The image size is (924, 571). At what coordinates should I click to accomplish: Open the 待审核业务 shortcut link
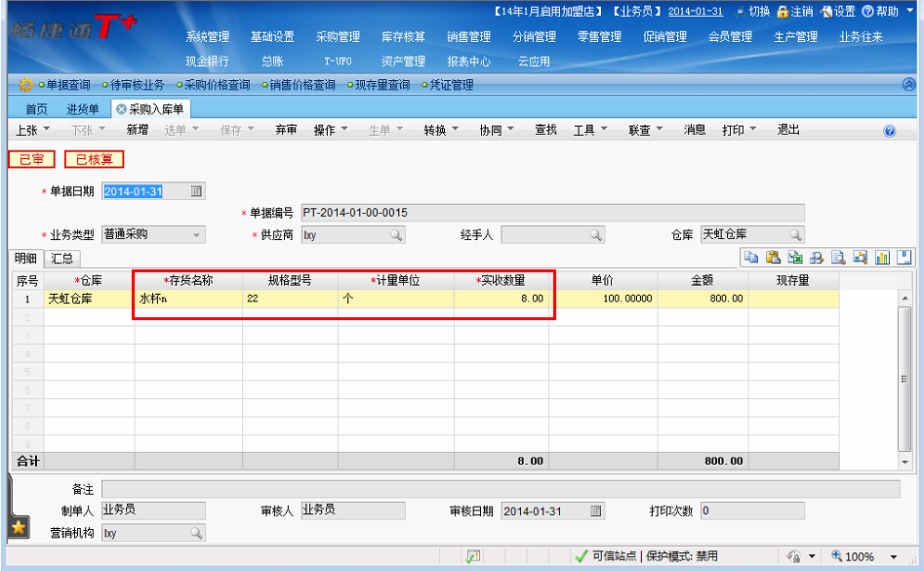137,85
